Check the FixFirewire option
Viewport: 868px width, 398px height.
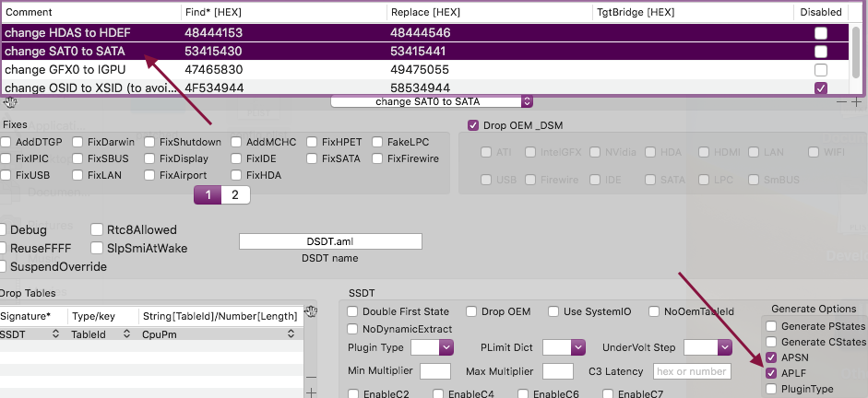point(377,158)
